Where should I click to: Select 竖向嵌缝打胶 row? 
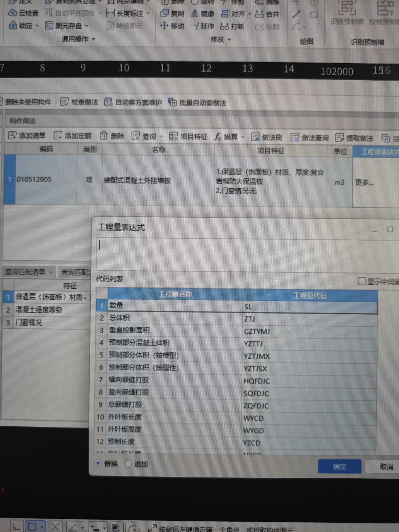pyautogui.click(x=236, y=392)
